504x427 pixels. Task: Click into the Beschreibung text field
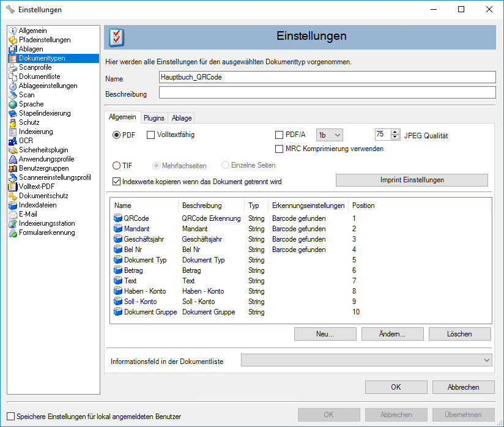click(327, 93)
